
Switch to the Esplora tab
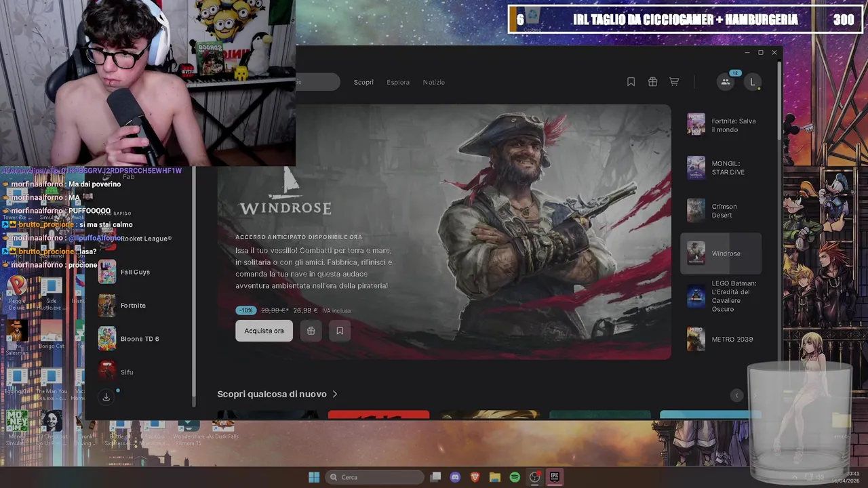tap(398, 82)
